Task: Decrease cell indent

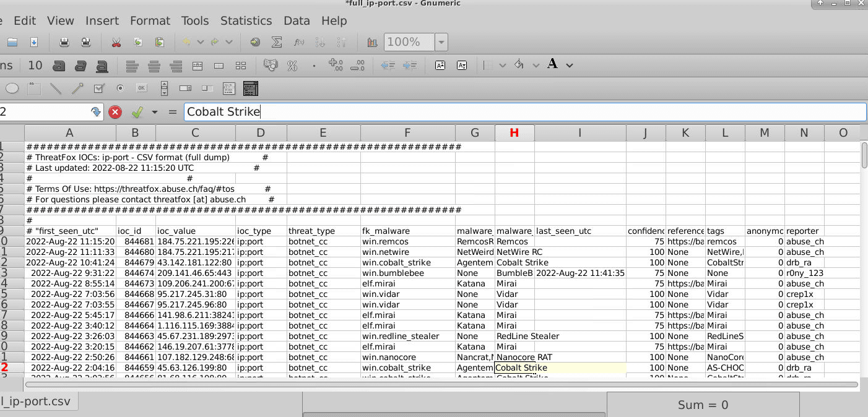Action: 388,65
